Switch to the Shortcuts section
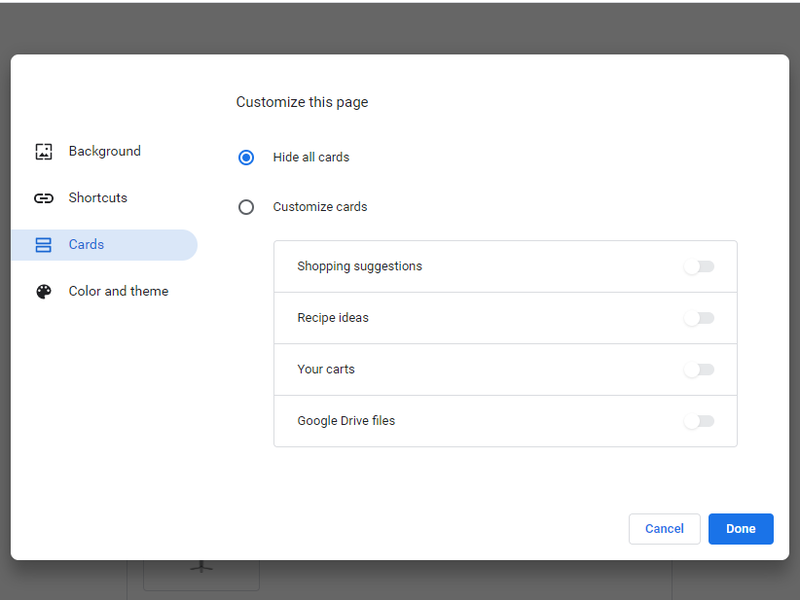Image resolution: width=800 pixels, height=600 pixels. (x=97, y=198)
